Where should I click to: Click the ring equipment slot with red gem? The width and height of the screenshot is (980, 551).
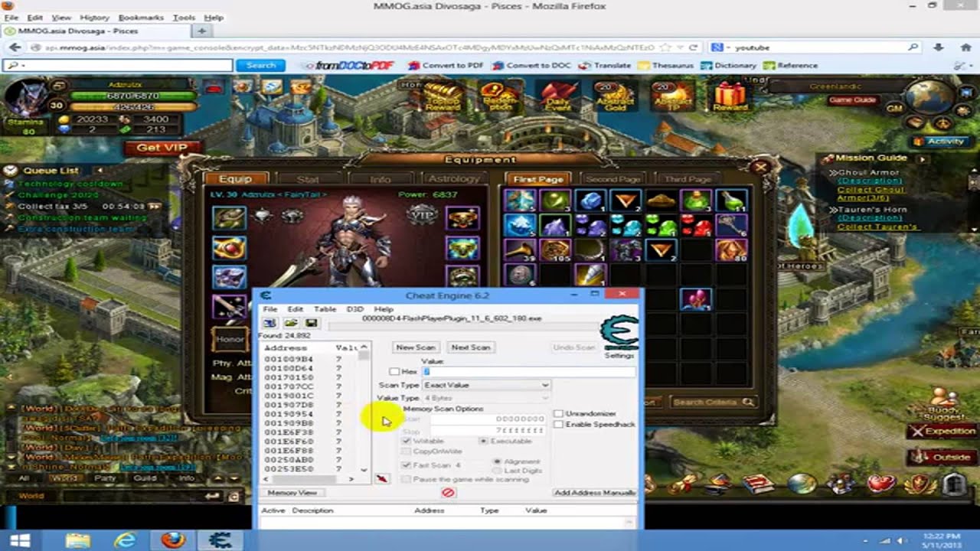229,248
